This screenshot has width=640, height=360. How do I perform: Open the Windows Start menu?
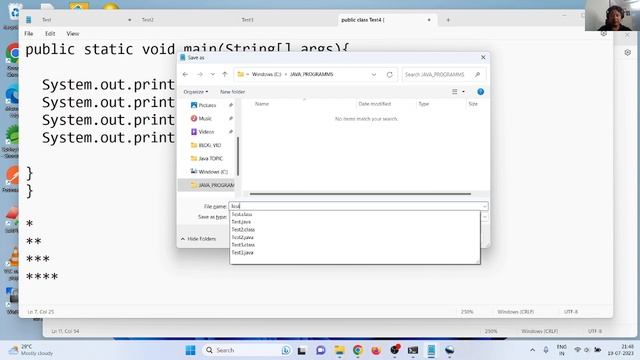(x=190, y=350)
